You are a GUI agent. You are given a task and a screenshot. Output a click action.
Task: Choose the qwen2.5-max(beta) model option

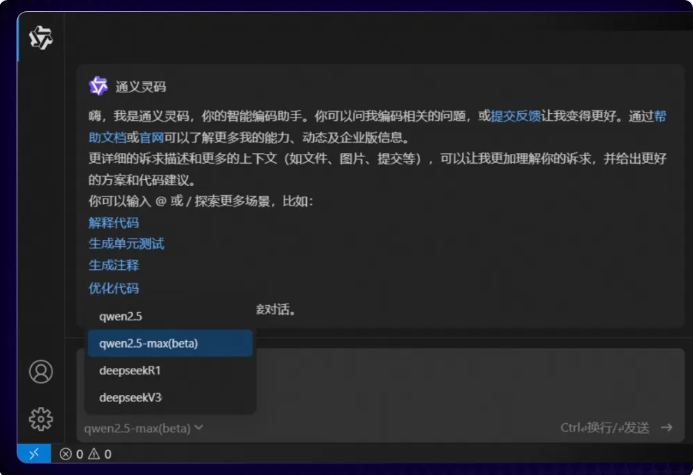[x=170, y=343]
